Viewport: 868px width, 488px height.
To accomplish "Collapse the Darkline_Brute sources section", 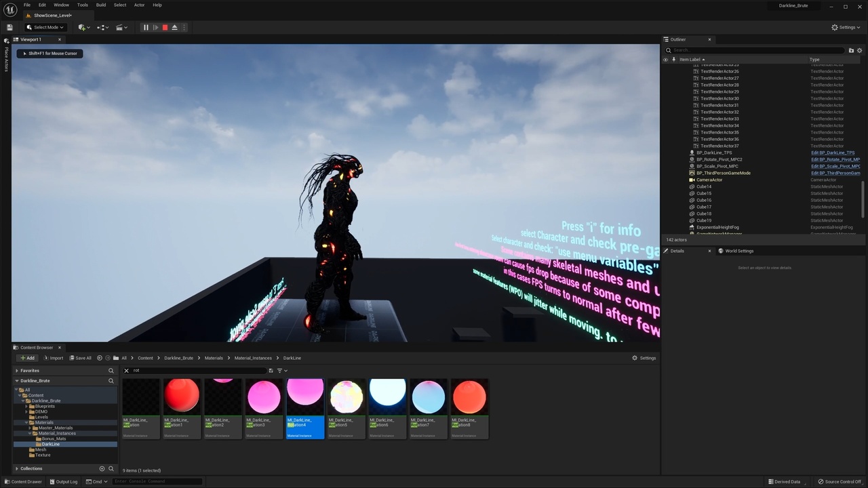I will point(17,381).
